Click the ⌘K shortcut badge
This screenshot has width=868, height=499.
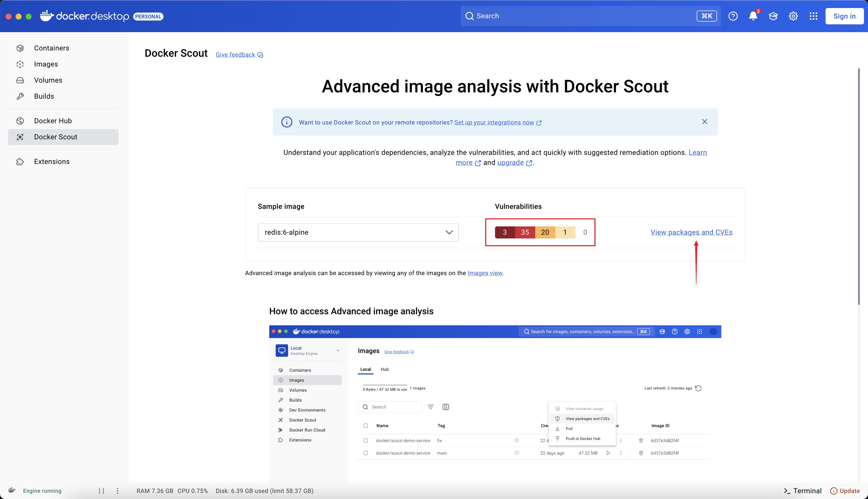[707, 16]
